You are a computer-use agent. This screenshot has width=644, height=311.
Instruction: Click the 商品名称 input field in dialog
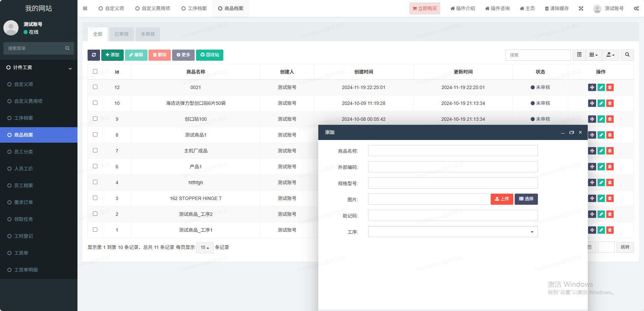(453, 151)
